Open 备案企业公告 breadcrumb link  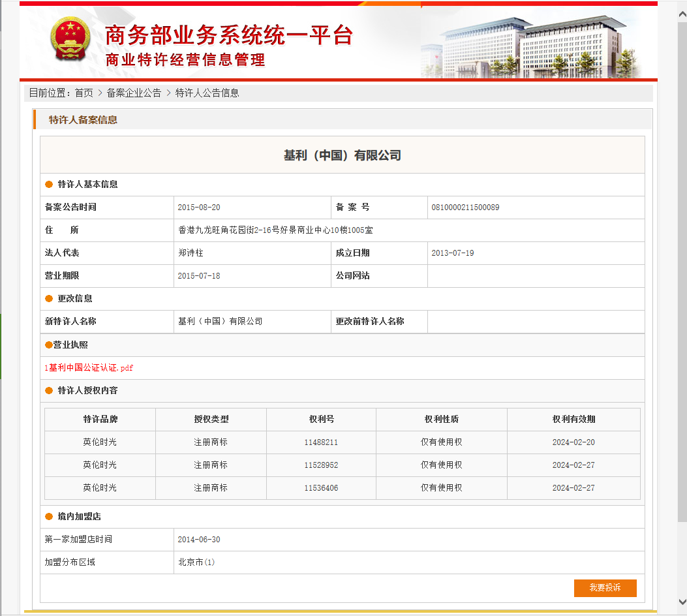[134, 93]
